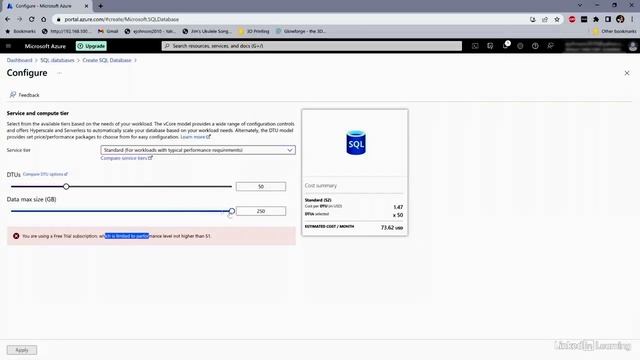Open the Directories and subscriptions filter icon
This screenshot has width=640, height=360.
[490, 46]
